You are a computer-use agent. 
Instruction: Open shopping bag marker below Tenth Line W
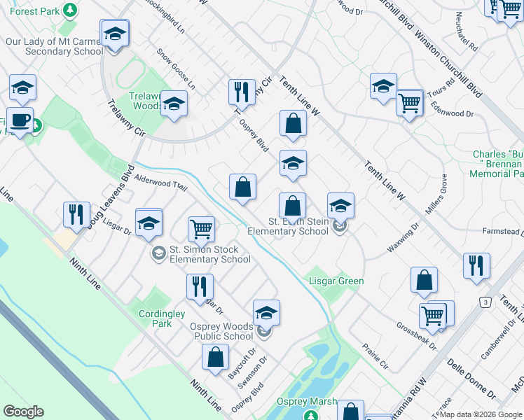tap(293, 124)
